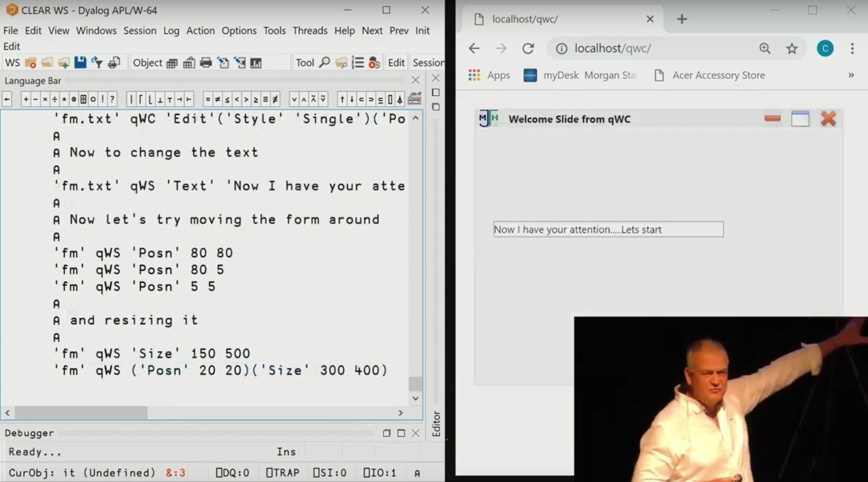Open the Apps bookmarks shortcut
Viewport: 868px width, 482px height.
pos(490,75)
